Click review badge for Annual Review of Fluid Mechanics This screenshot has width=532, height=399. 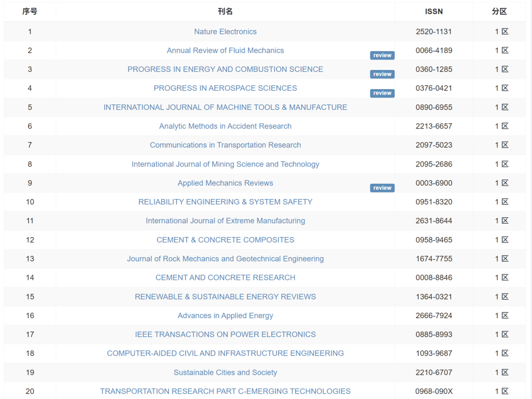tap(382, 55)
